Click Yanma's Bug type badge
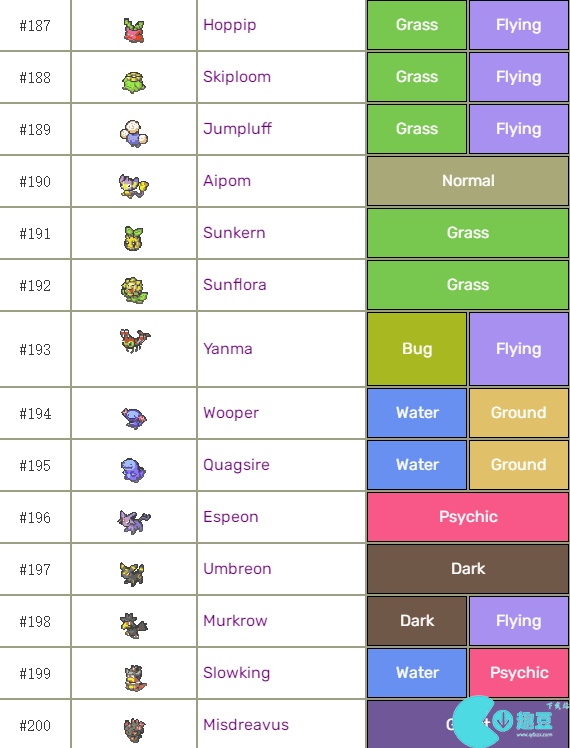Screen dimensions: 570x748 (417, 349)
